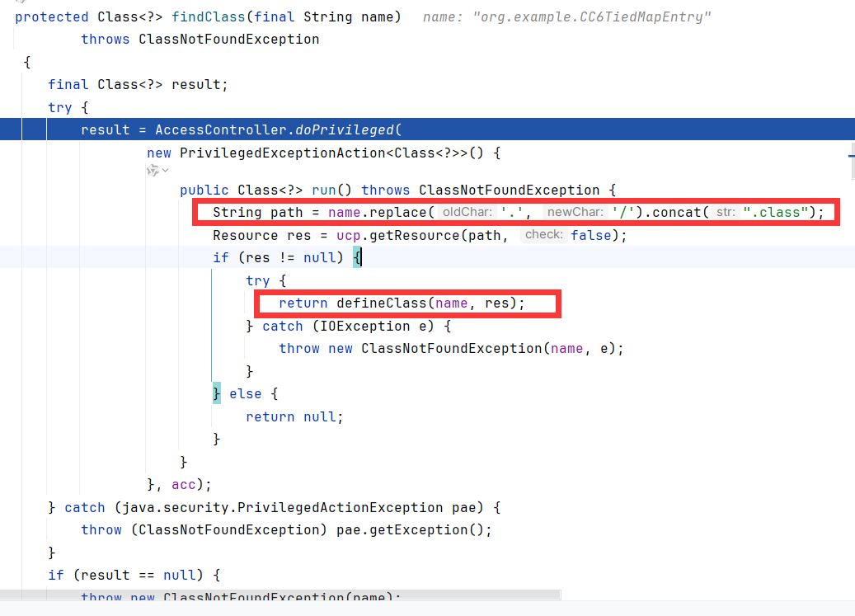Click the check: parameter hint
The image size is (855, 616).
[543, 234]
